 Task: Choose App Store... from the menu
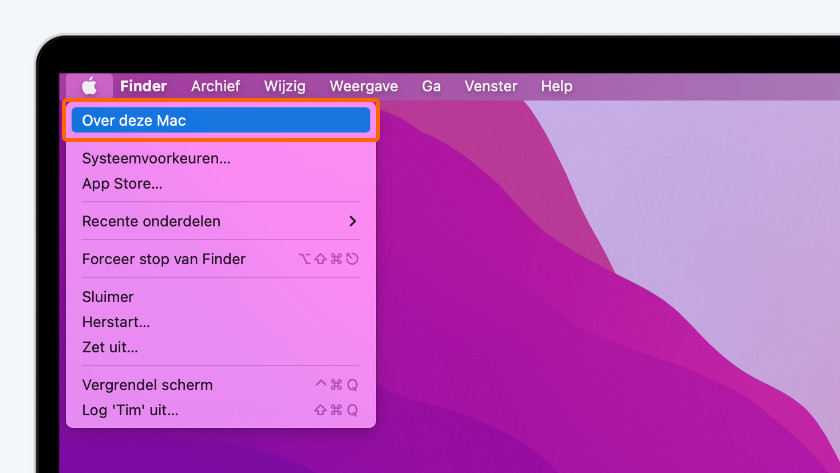point(221,184)
